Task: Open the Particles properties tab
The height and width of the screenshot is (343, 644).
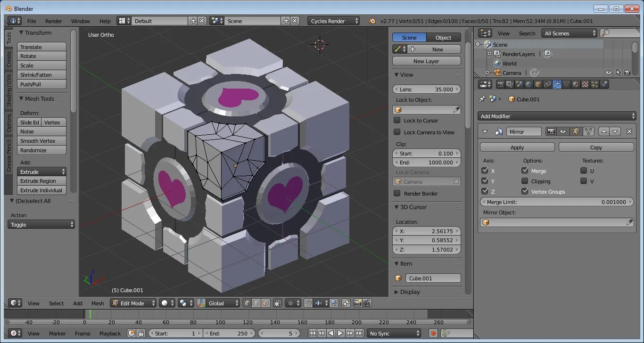Action: 594,84
